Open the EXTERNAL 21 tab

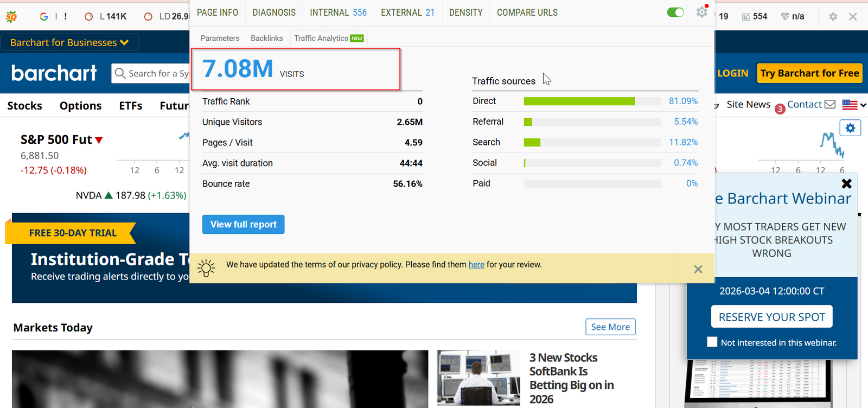pyautogui.click(x=407, y=12)
